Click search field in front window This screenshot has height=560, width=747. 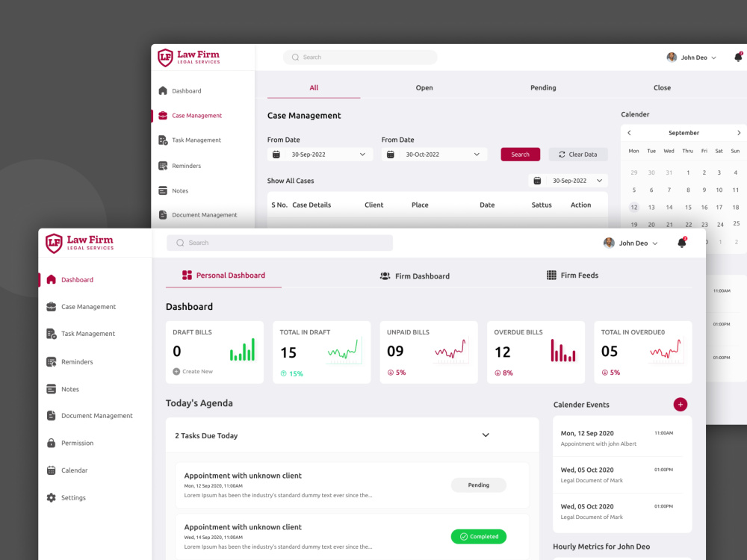click(x=279, y=243)
